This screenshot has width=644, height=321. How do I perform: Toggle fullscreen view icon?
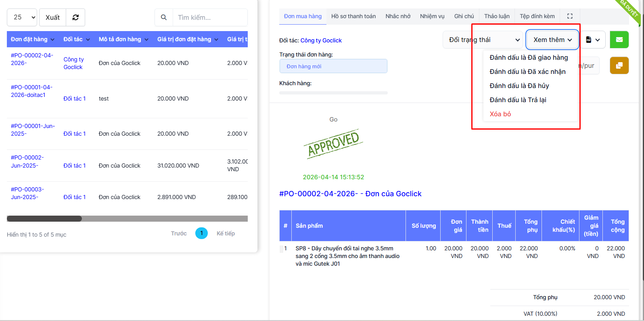click(570, 16)
